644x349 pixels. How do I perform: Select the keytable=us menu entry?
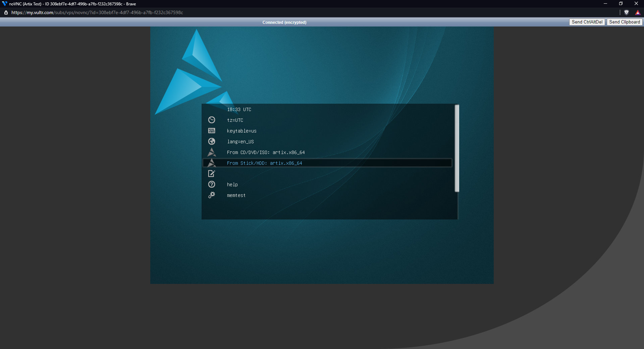coord(241,131)
